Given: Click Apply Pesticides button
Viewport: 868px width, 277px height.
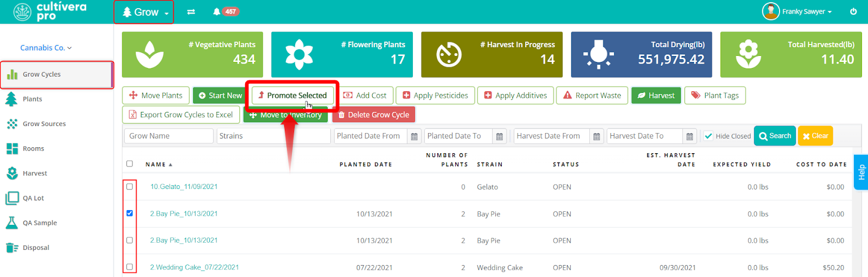Looking at the screenshot, I should pos(436,96).
